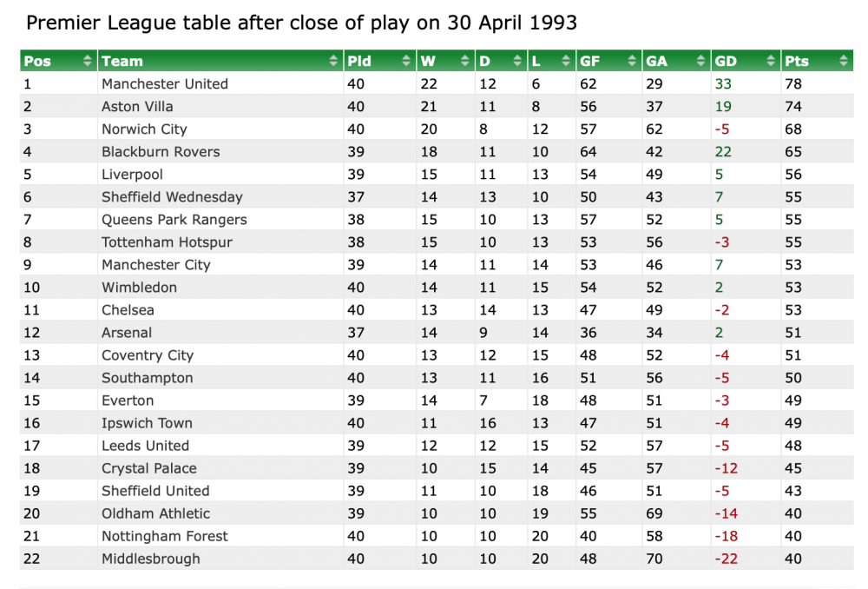Viewport: 868px width, 589px height.
Task: Click sort arrows icon in GD column
Action: click(771, 61)
